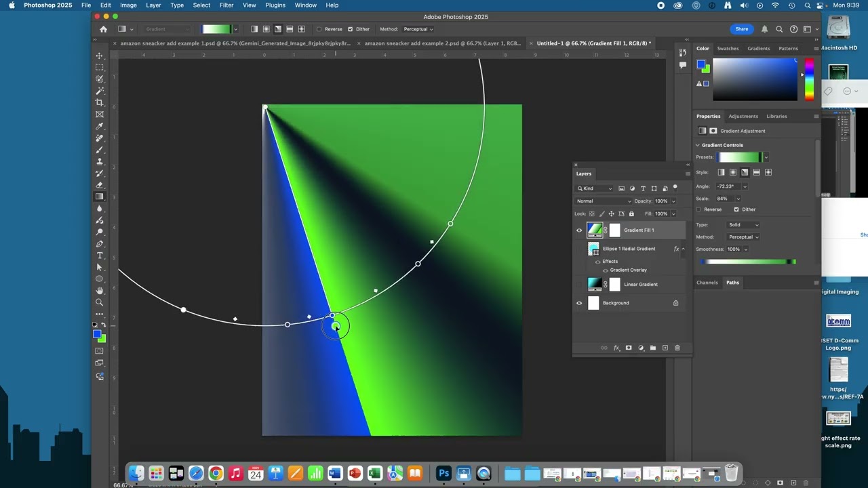
Task: Toggle Gradient Overlay effect visibility
Action: (605, 270)
